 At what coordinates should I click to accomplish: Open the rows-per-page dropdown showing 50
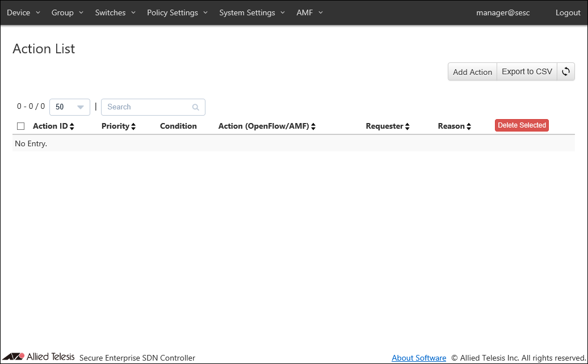point(69,107)
